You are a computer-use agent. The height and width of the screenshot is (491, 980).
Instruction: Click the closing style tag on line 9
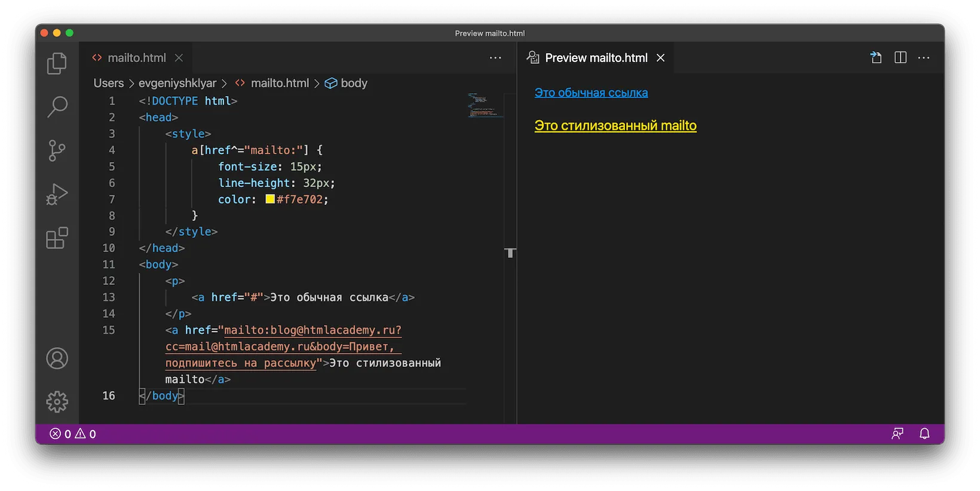[191, 232]
